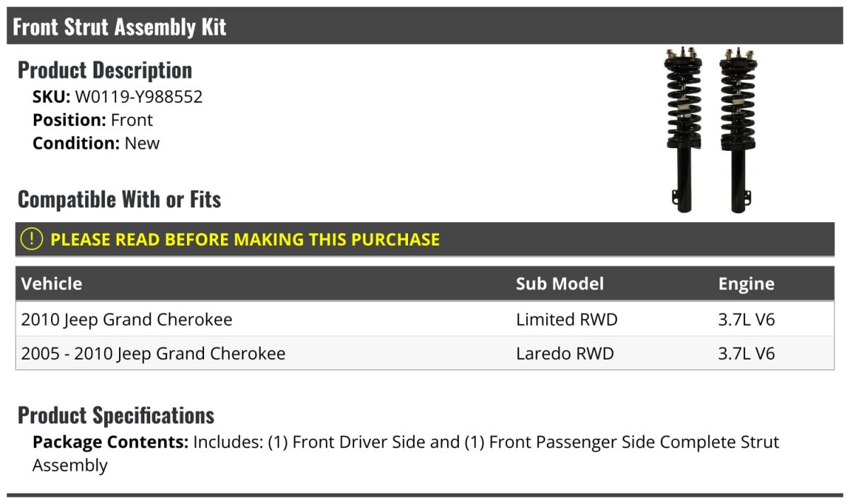Click the SKU number W0119-Y988552
The height and width of the screenshot is (504, 850).
pos(139,97)
